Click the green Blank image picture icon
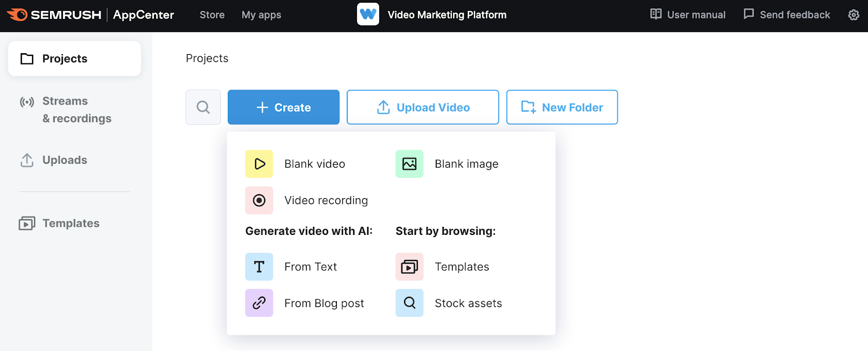 click(x=410, y=164)
